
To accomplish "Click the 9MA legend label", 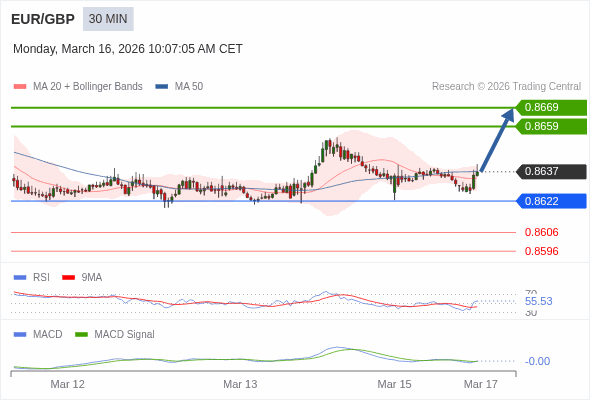I will (x=92, y=278).
